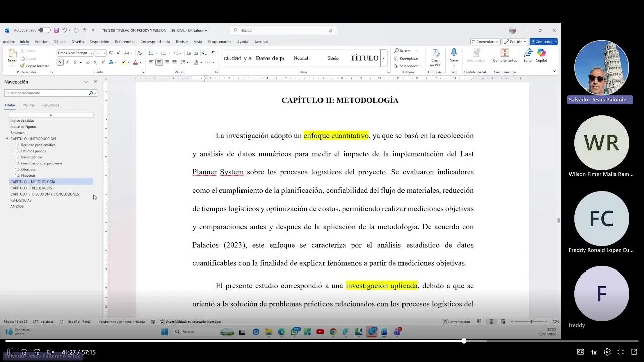Image resolution: width=644 pixels, height=362 pixels.
Task: Open Windows Start menu in taskbar
Action: [164, 332]
